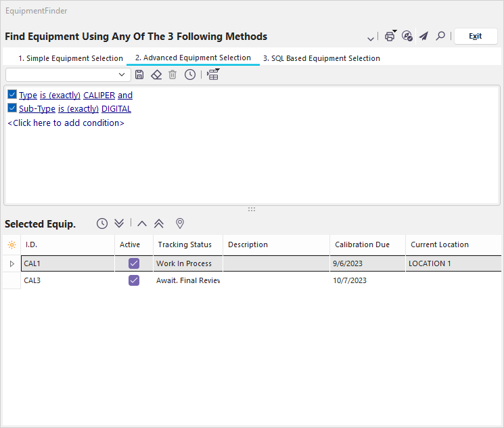Click double up chevron in Selected Equip.

pyautogui.click(x=160, y=223)
